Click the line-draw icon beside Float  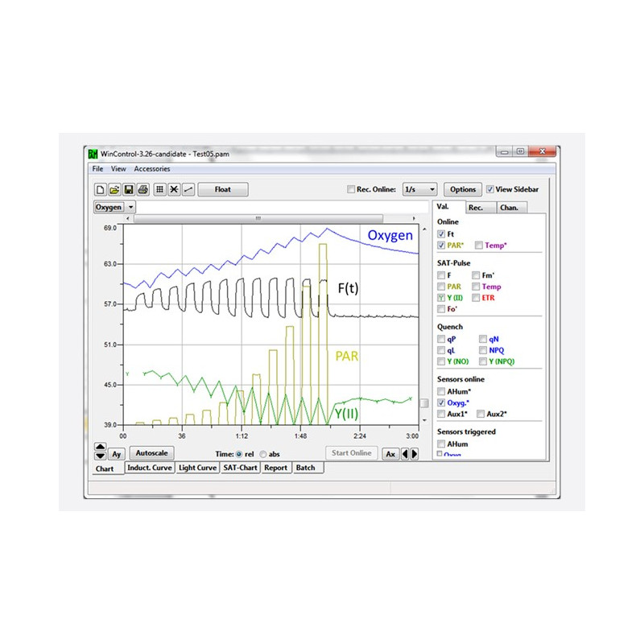[x=188, y=190]
